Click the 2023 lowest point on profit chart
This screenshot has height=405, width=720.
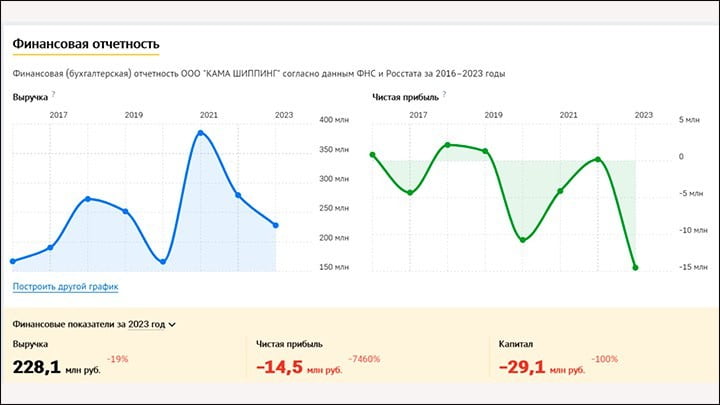point(635,268)
